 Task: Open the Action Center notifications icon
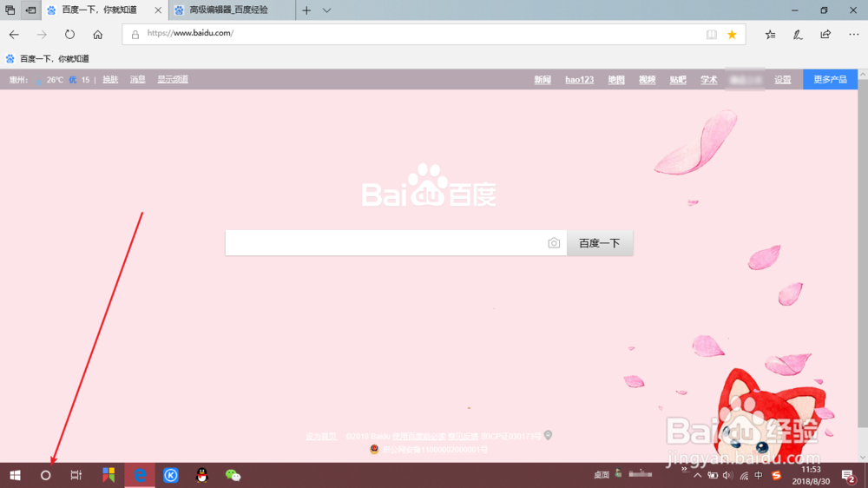tap(847, 475)
